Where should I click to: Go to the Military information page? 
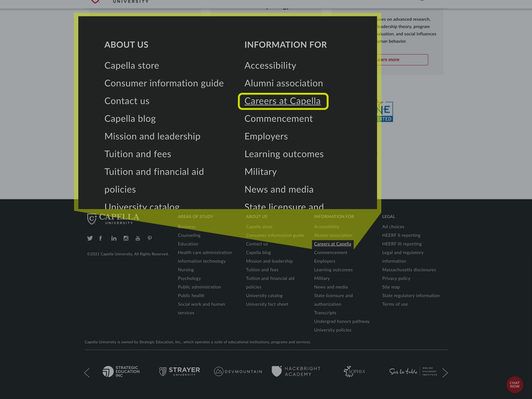(322, 278)
